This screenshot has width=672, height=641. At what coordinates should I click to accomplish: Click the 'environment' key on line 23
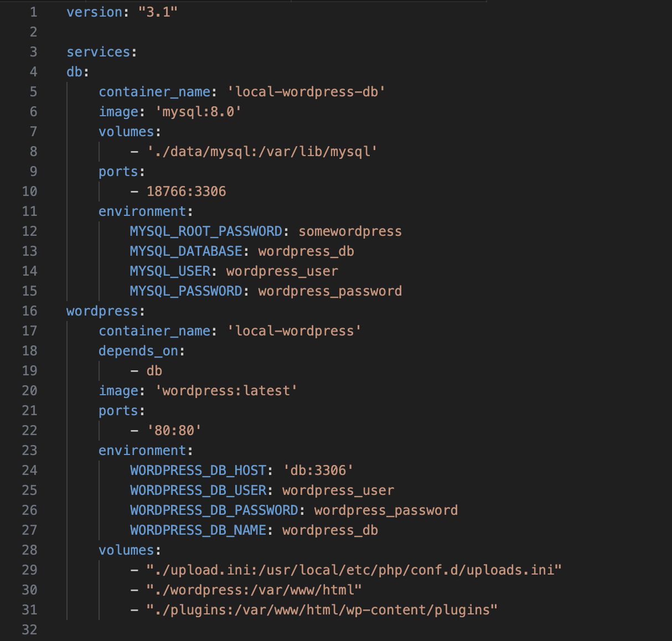click(x=142, y=451)
